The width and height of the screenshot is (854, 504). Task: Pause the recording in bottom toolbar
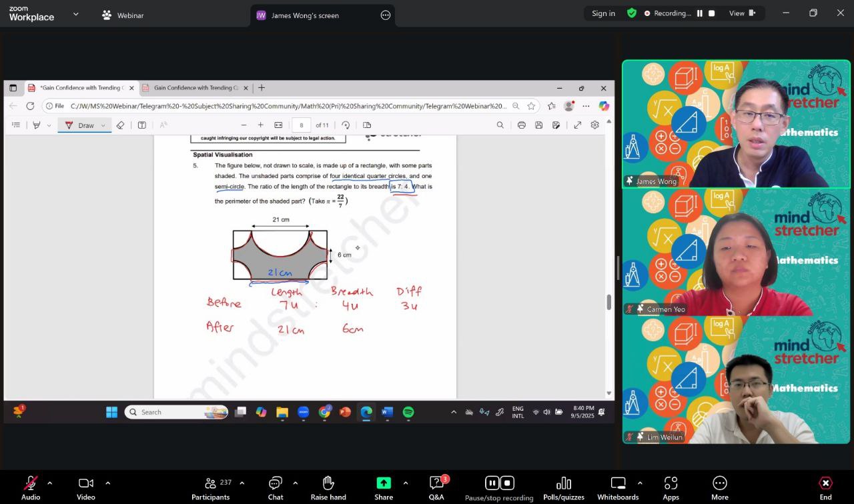tap(492, 483)
